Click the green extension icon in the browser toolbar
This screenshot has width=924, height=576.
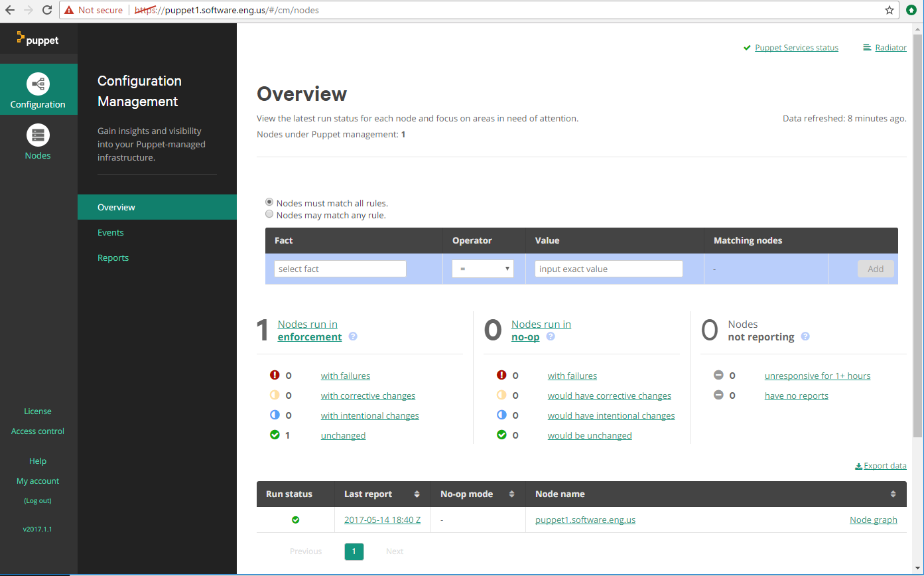tap(911, 10)
